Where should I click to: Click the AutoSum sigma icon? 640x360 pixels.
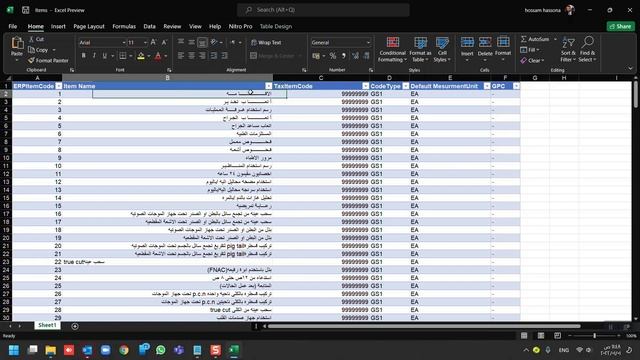(524, 39)
